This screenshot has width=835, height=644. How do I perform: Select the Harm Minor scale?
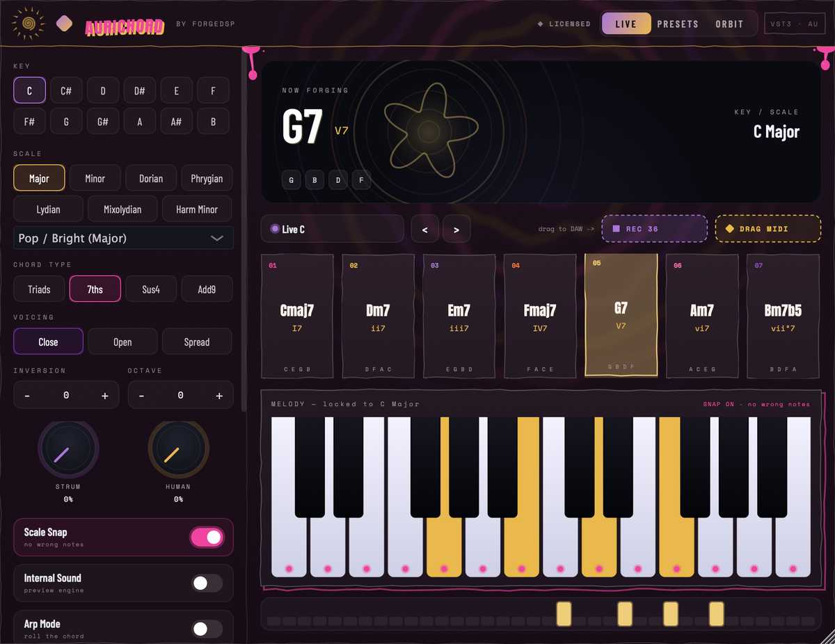click(x=197, y=209)
